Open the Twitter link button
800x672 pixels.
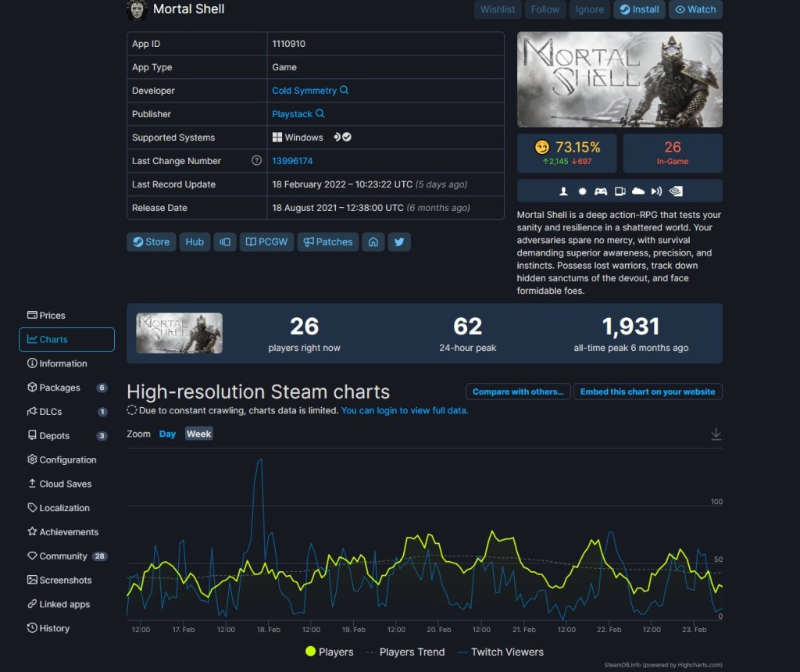399,242
